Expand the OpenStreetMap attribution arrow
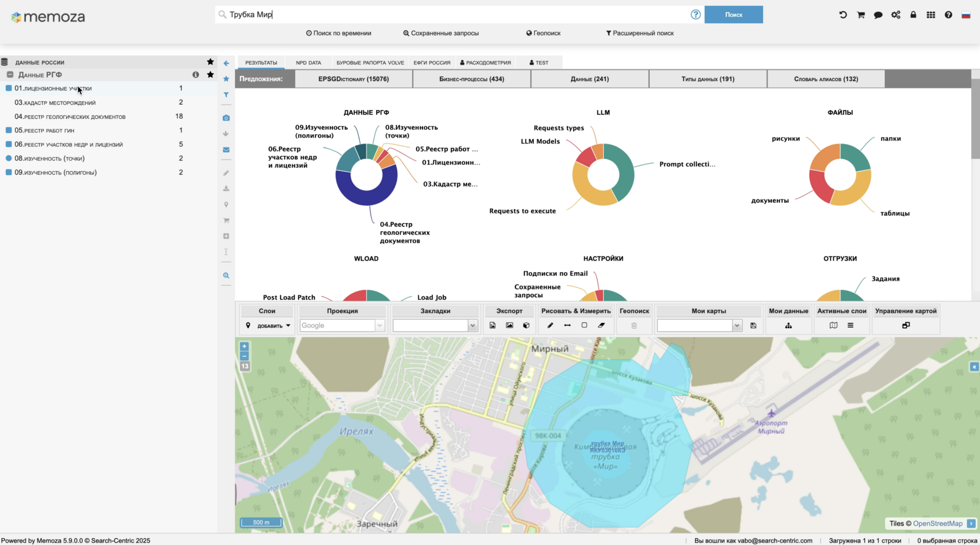 [x=971, y=523]
